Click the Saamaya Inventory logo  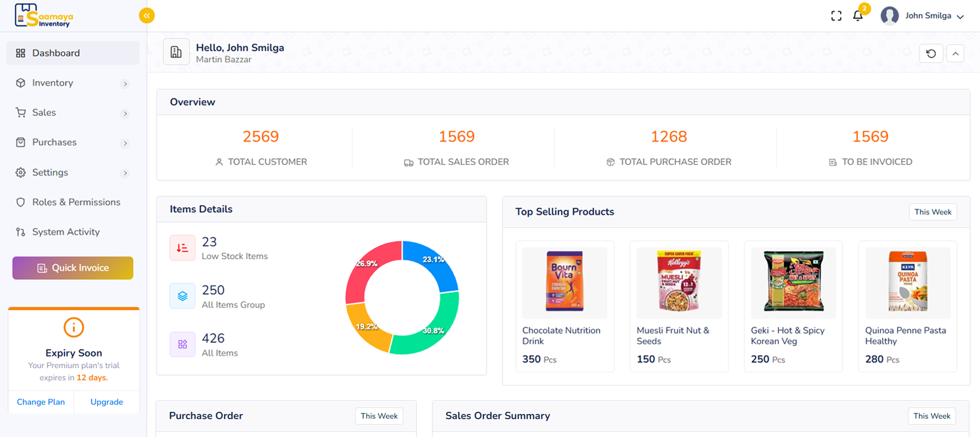pyautogui.click(x=44, y=16)
